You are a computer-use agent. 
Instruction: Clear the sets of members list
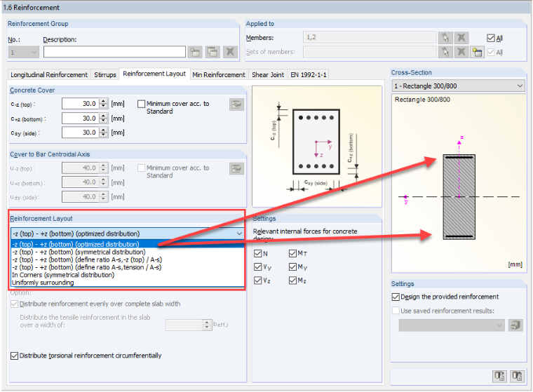click(461, 52)
